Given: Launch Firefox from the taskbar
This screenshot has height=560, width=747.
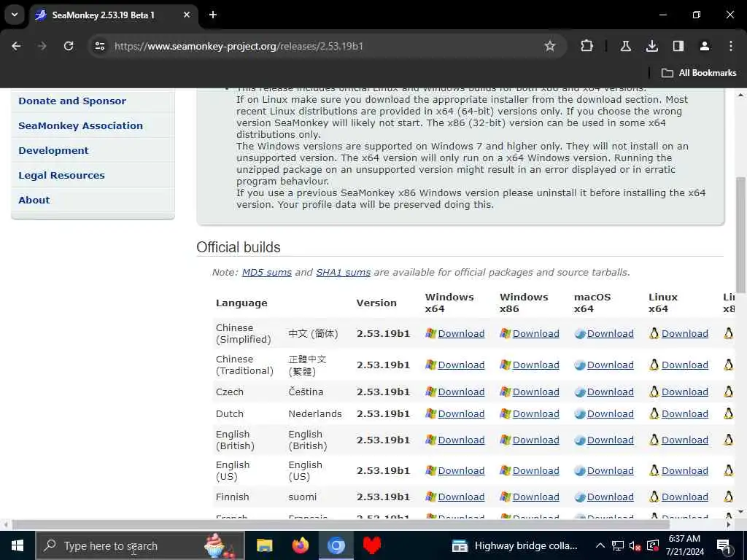Looking at the screenshot, I should 300,545.
